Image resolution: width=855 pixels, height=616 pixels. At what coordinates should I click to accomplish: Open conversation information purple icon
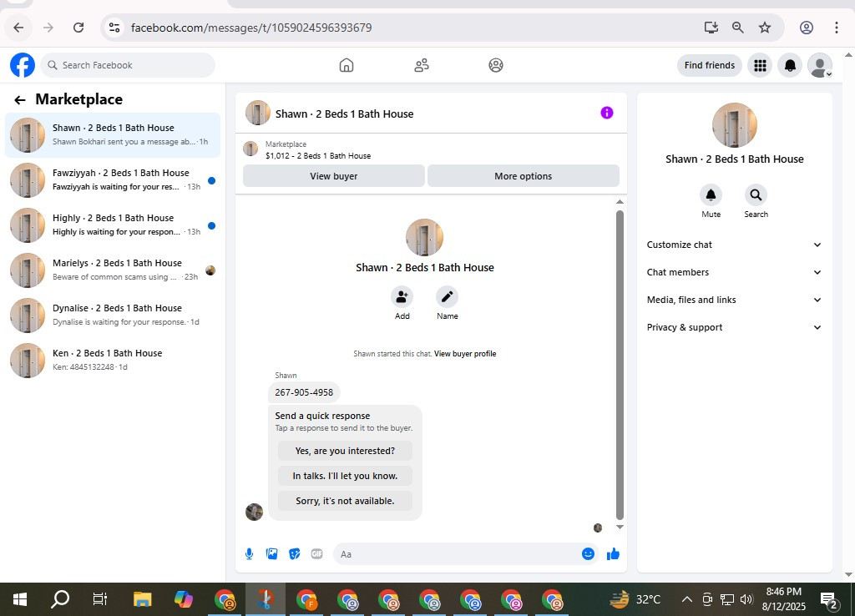coord(607,113)
